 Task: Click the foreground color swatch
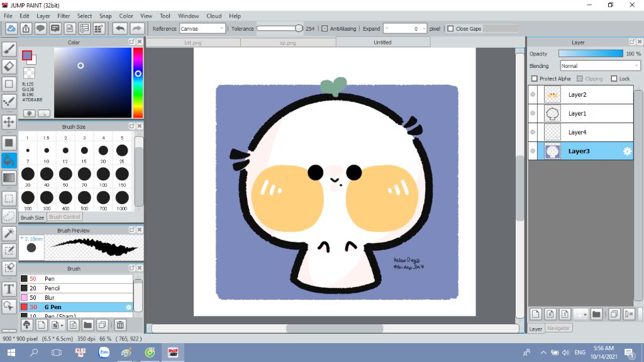click(26, 55)
